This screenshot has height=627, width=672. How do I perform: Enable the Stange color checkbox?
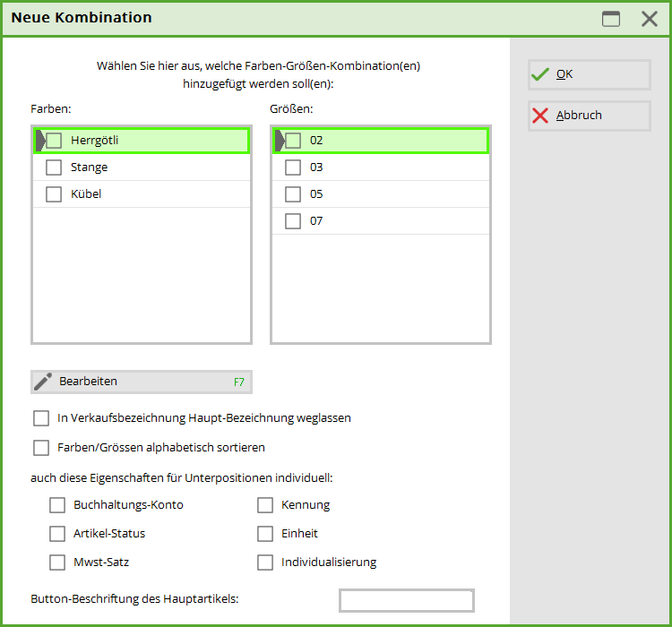coord(54,167)
